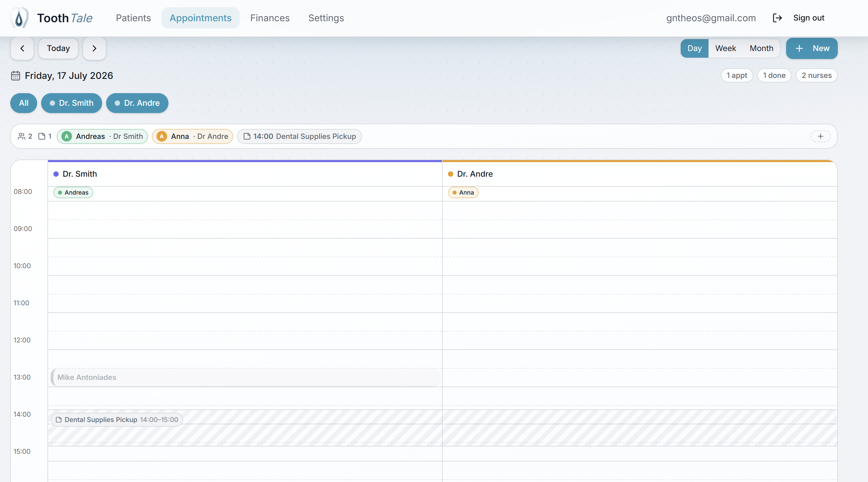
Task: Open Mike Antoniades appointment
Action: click(245, 377)
